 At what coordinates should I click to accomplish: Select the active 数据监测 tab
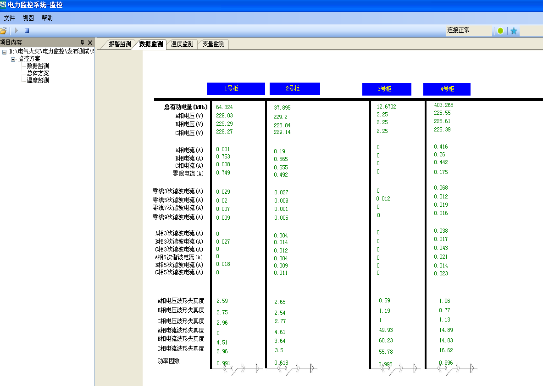tap(151, 44)
